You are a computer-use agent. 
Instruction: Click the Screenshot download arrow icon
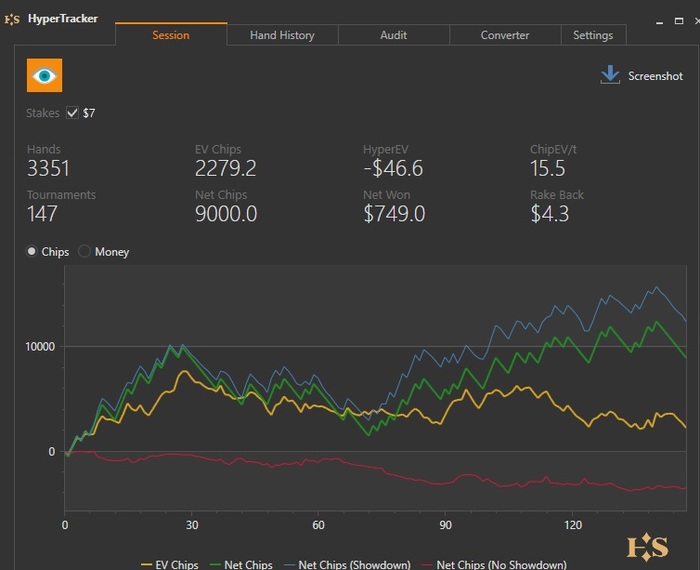click(x=610, y=76)
